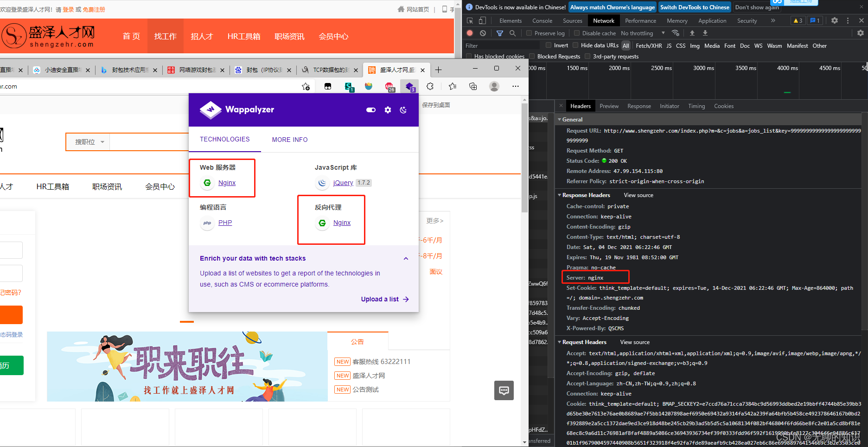
Task: Collapse the Enrich your data section chevron
Action: [406, 259]
